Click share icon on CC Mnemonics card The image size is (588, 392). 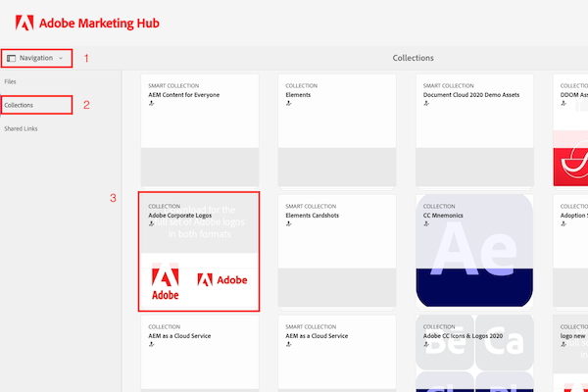pos(426,223)
